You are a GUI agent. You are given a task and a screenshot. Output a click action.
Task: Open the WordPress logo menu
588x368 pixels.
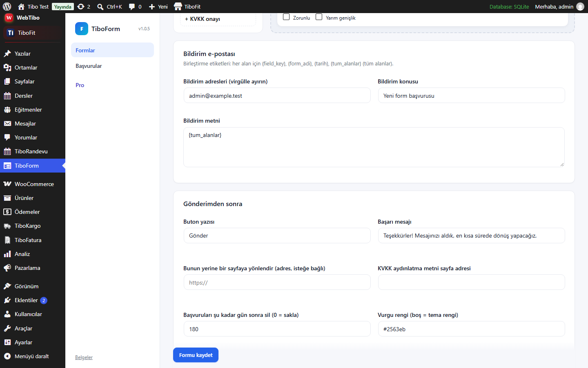7,7
